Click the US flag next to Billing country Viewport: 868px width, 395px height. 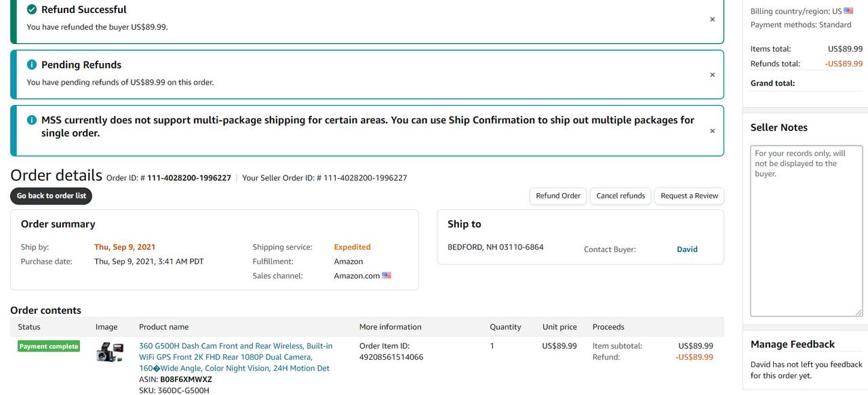[x=848, y=11]
